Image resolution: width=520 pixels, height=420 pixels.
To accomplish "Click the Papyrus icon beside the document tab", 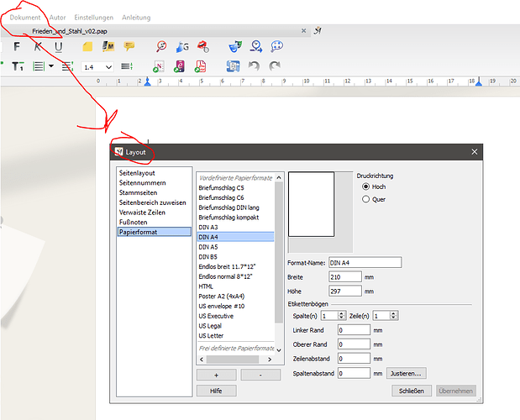I will (318, 30).
